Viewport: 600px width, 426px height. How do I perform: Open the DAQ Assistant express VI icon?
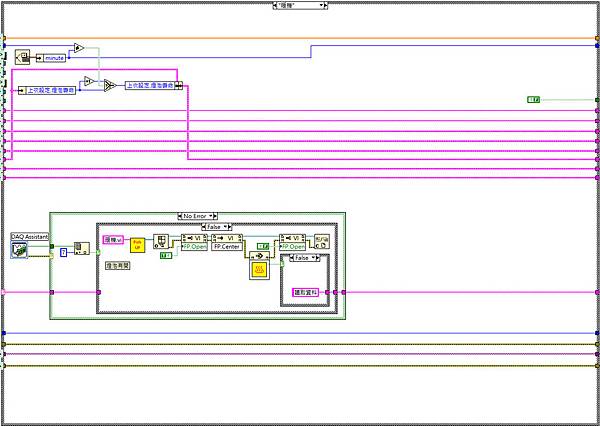point(19,250)
